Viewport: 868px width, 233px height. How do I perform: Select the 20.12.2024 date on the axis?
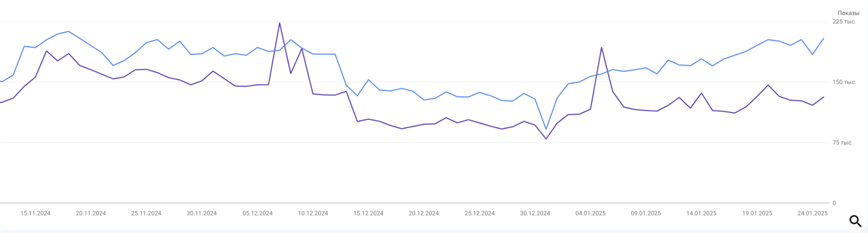coord(424,213)
